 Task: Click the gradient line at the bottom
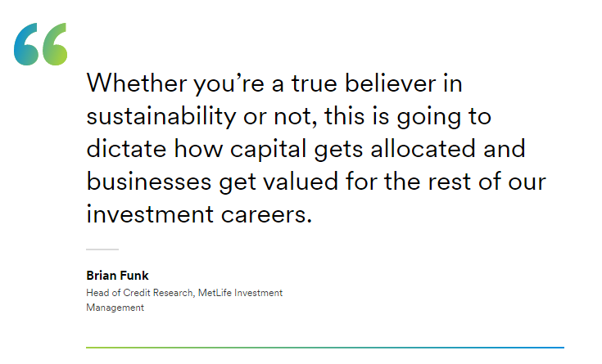click(x=324, y=348)
